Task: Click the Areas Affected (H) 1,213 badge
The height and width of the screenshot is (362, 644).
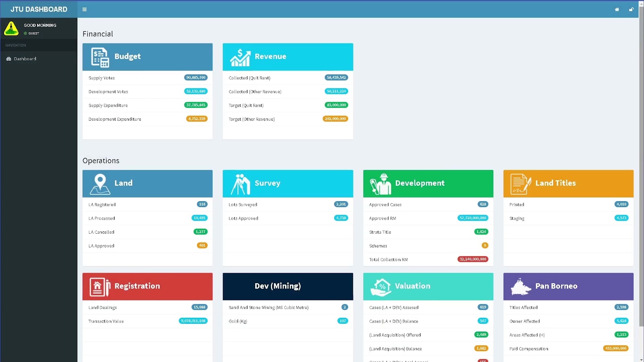Action: click(621, 335)
